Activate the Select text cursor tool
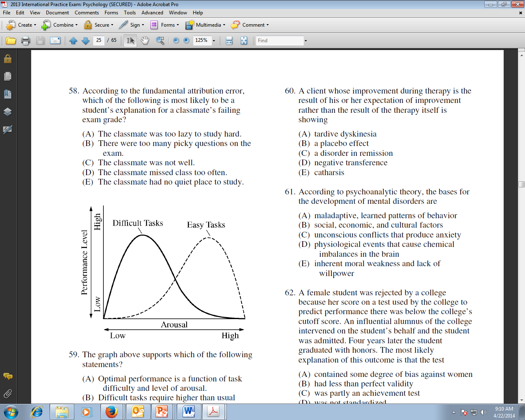This screenshot has height=420, width=525. tap(130, 41)
